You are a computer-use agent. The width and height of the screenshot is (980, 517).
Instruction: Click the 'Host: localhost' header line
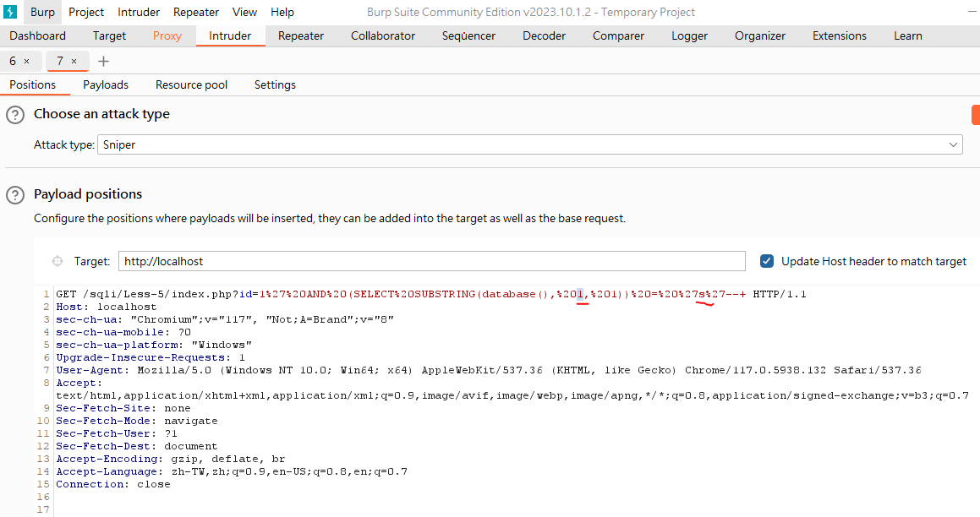[107, 307]
